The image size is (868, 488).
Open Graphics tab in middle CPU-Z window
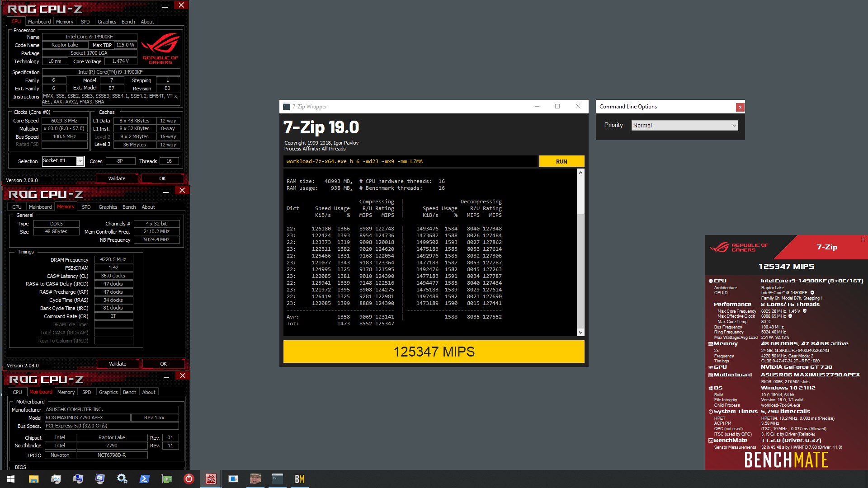point(108,207)
